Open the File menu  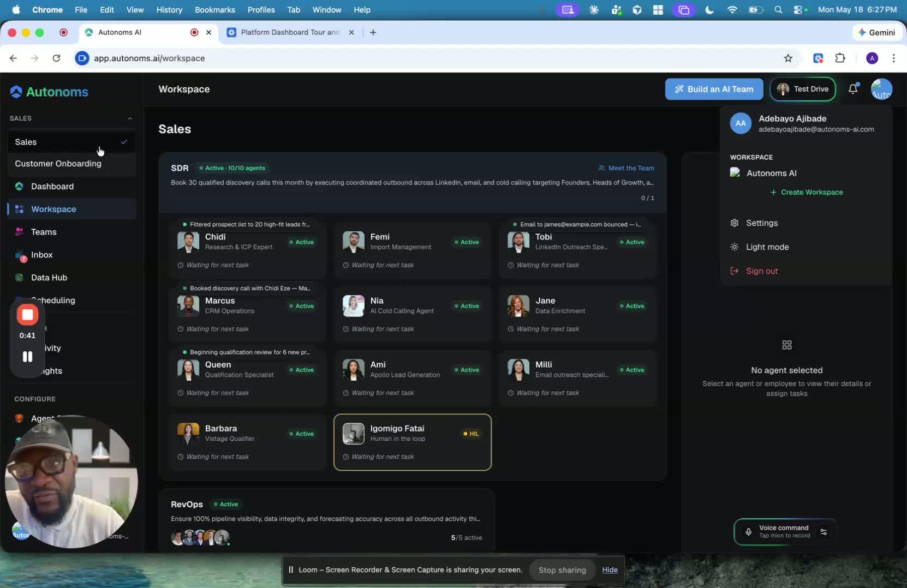81,10
